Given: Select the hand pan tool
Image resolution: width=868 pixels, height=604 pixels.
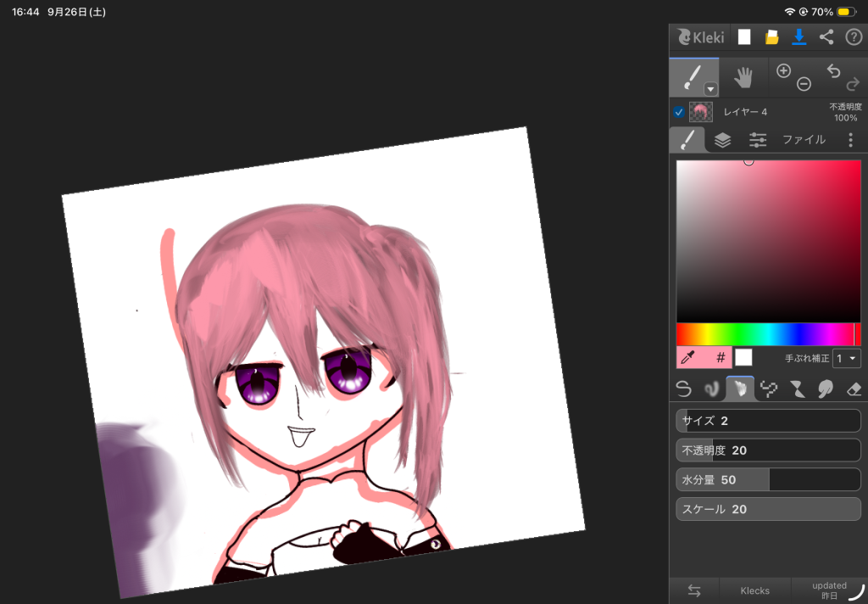Looking at the screenshot, I should [743, 77].
